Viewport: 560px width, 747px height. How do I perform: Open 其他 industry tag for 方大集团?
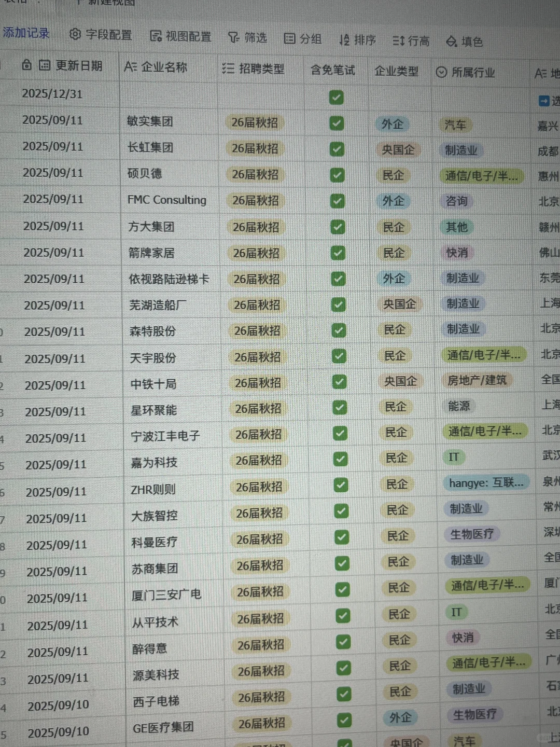click(x=457, y=227)
